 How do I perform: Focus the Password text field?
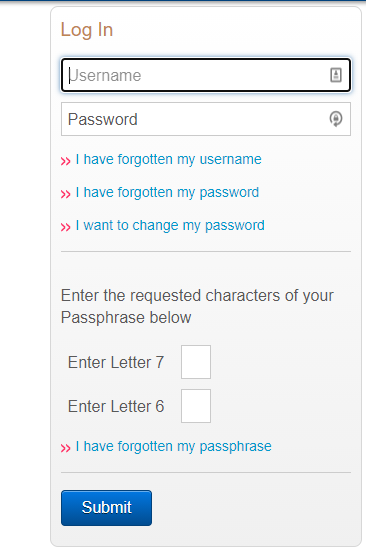[x=206, y=119]
